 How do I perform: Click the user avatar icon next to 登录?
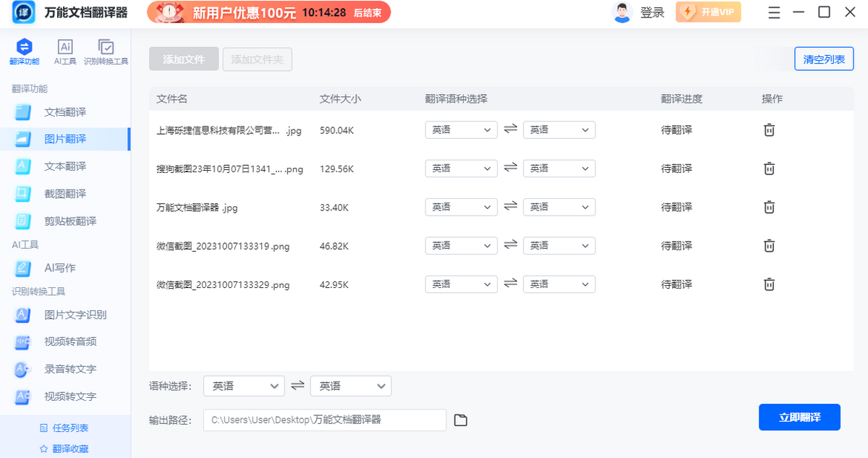(x=622, y=12)
